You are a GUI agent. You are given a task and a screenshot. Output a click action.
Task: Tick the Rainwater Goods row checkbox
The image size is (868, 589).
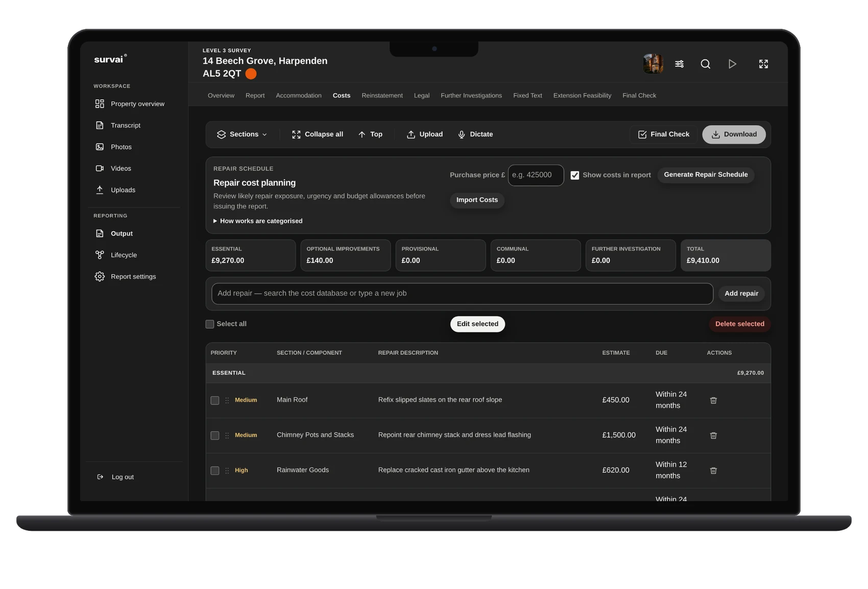tap(215, 471)
